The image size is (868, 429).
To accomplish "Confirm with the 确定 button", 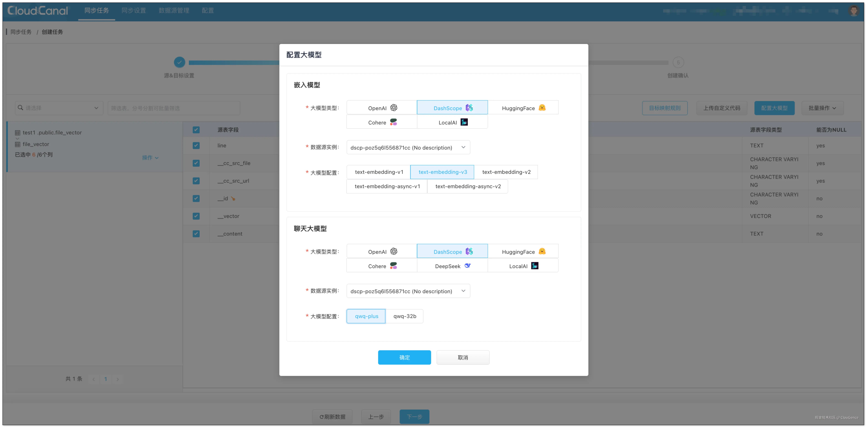I will click(x=404, y=358).
